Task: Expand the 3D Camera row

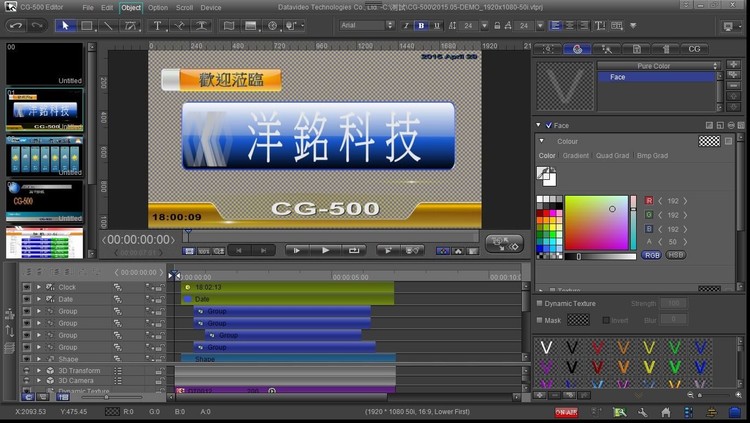Action: click(x=39, y=380)
